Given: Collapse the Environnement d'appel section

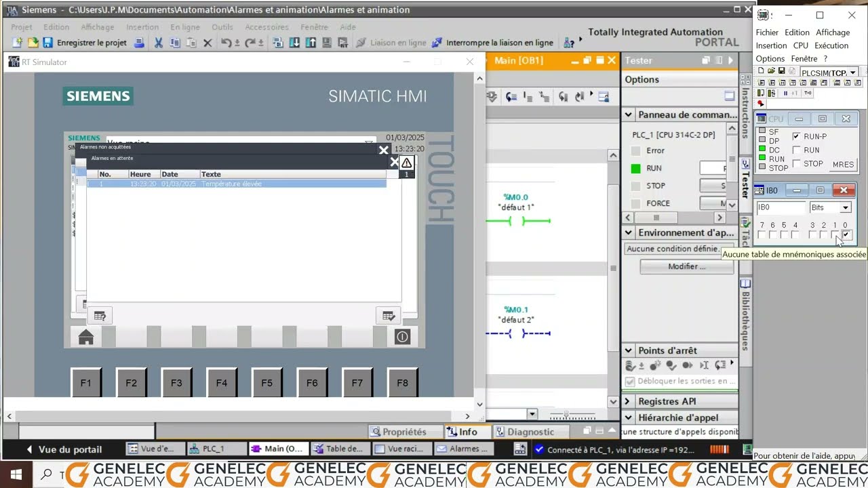Looking at the screenshot, I should click(x=628, y=232).
